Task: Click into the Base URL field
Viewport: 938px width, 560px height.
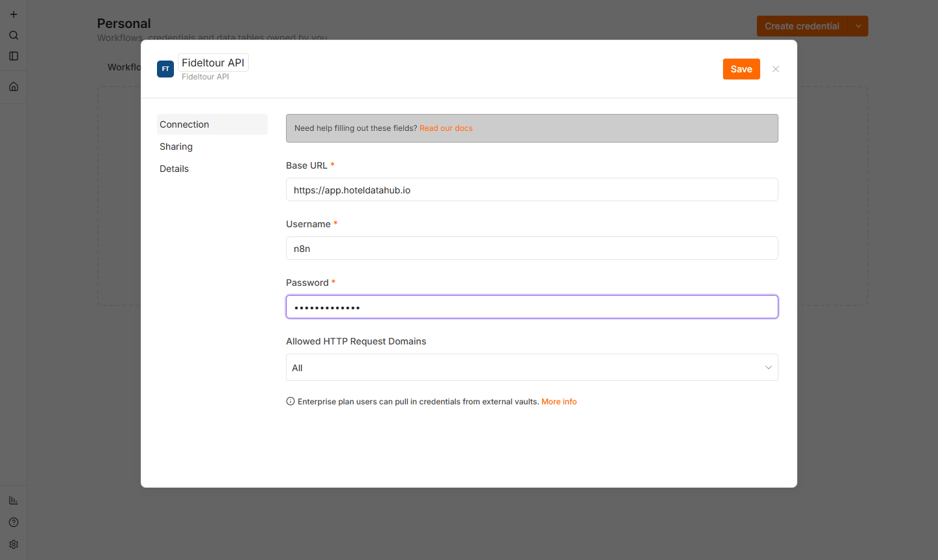Action: (532, 189)
